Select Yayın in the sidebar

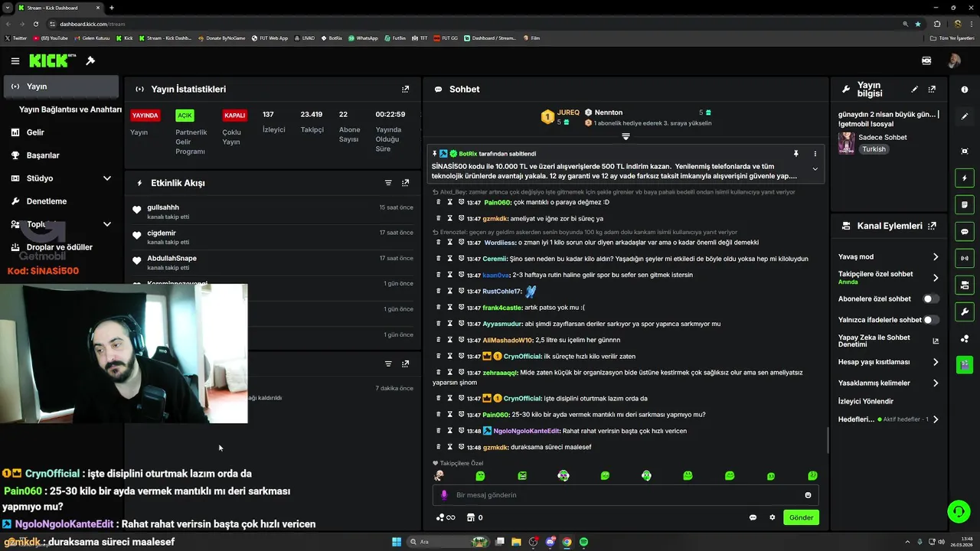pos(60,86)
